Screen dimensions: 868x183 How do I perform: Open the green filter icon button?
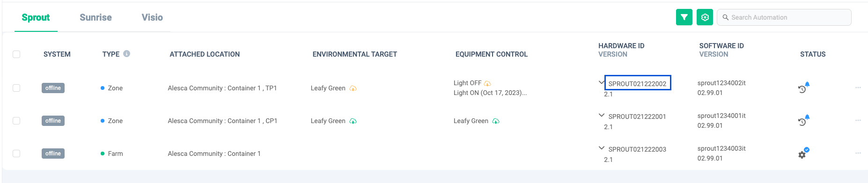684,17
